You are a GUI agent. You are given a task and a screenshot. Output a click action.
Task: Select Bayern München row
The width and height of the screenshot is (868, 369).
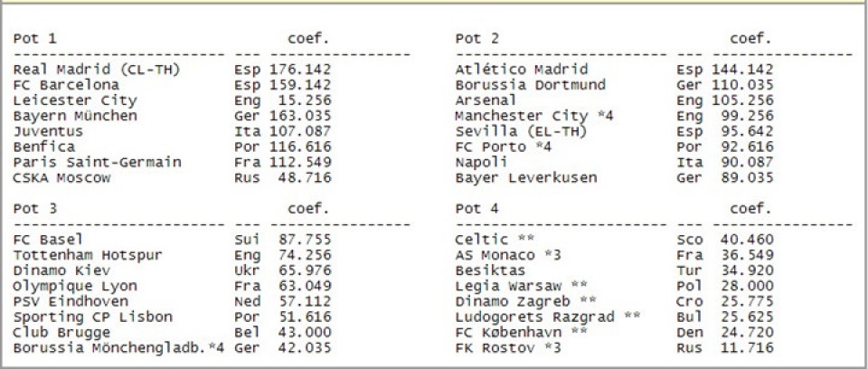(x=75, y=116)
